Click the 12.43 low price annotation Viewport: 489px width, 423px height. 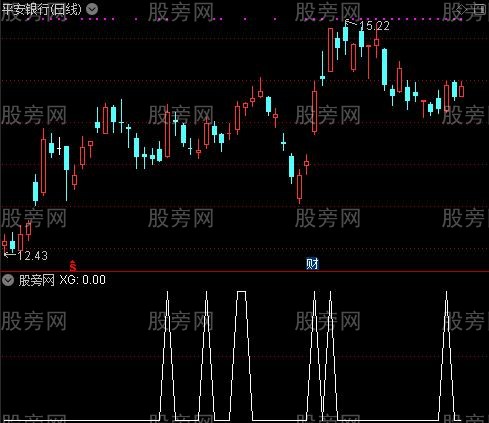click(x=33, y=256)
